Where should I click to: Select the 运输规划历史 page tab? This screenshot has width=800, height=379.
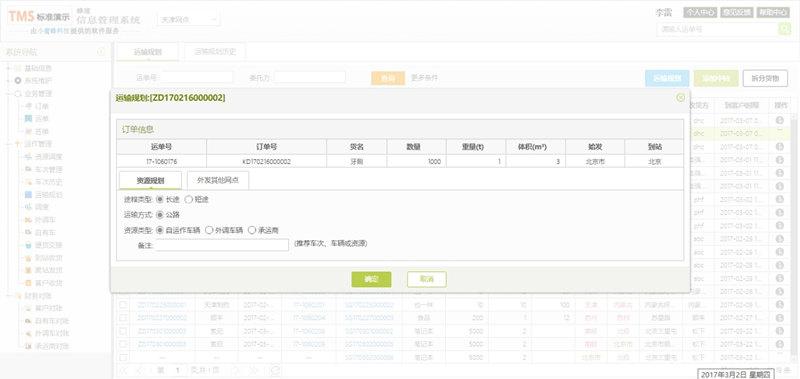click(x=214, y=52)
